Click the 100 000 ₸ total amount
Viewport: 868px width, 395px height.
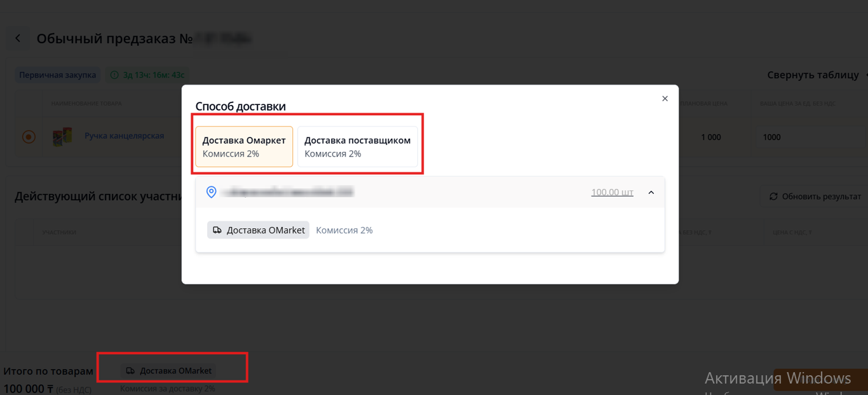click(28, 389)
